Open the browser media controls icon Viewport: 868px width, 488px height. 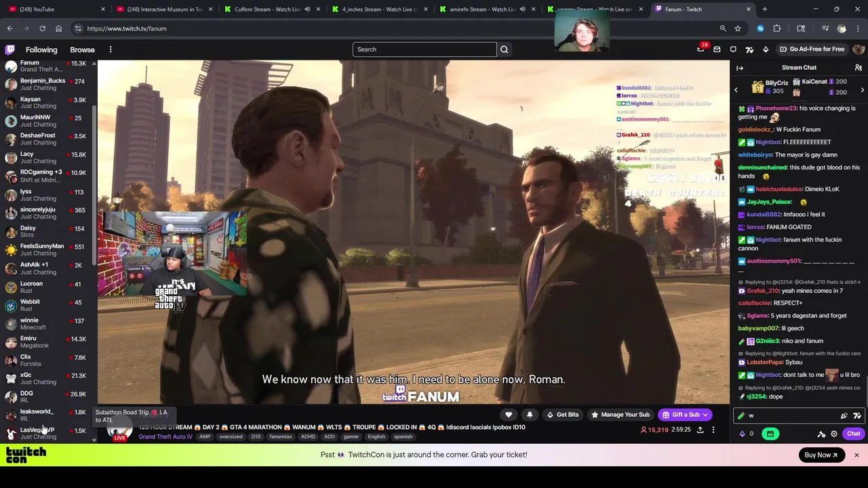click(x=825, y=28)
